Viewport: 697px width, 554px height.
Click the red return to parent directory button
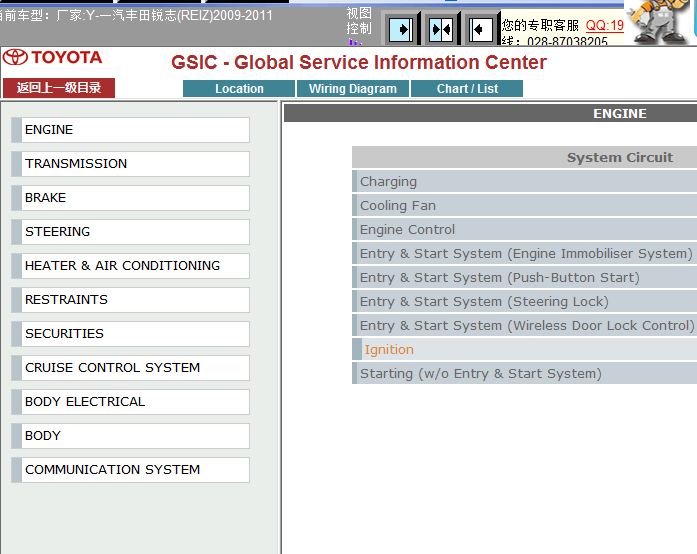[59, 88]
